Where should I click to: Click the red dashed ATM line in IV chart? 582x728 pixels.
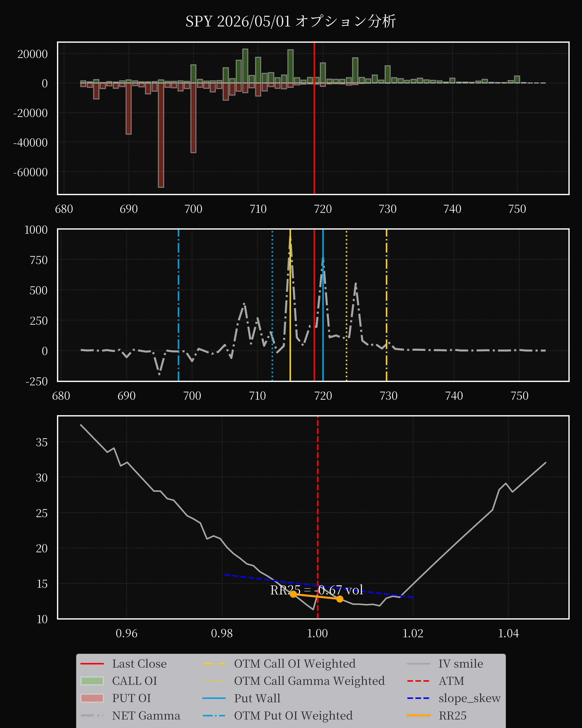point(317,517)
